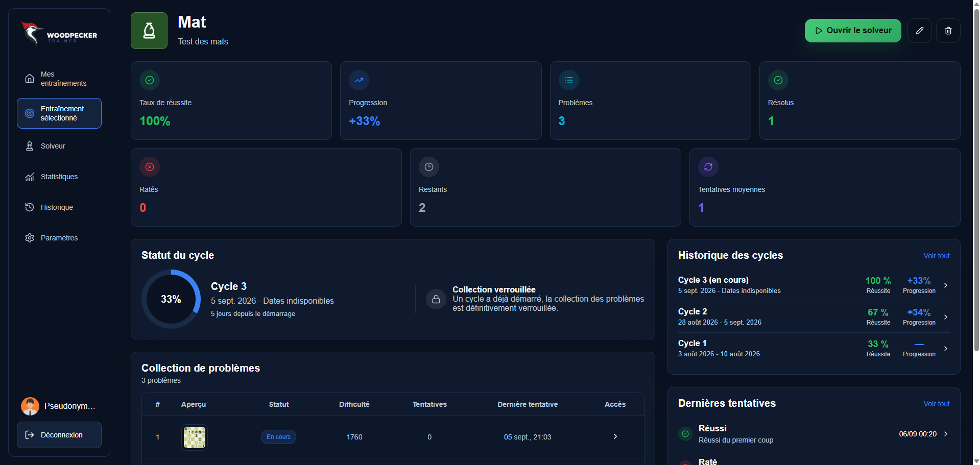Click the Tentatives moyennes refresh icon

point(708,167)
